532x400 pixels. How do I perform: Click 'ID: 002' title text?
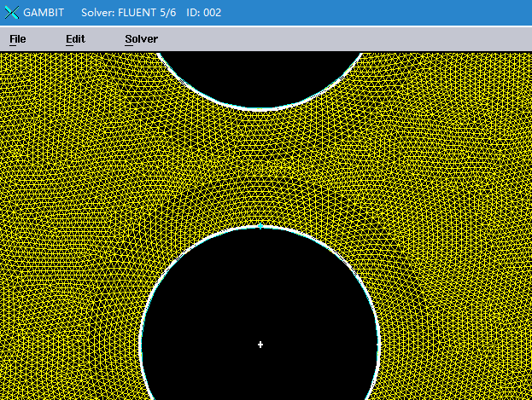[x=203, y=13]
